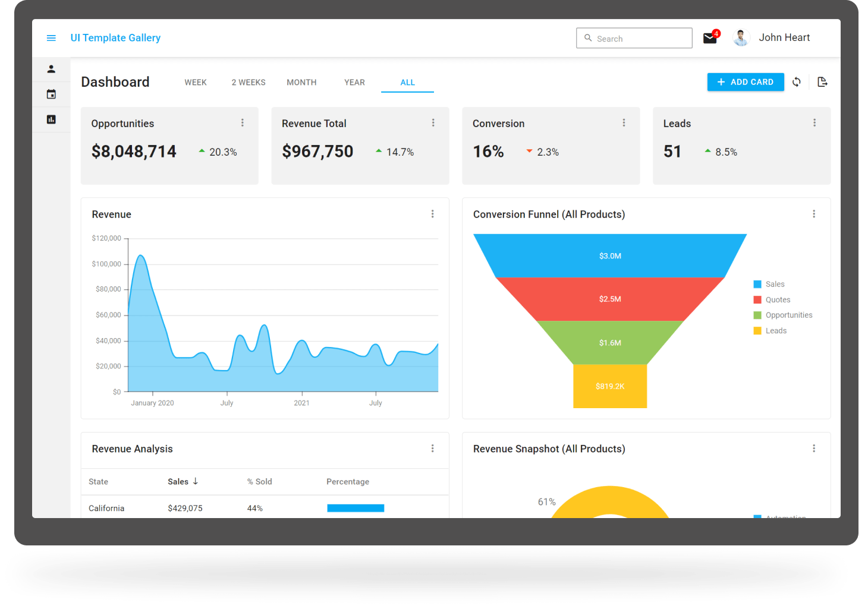Click the red down arrow beside 2.3%
868x606 pixels.
pos(529,151)
